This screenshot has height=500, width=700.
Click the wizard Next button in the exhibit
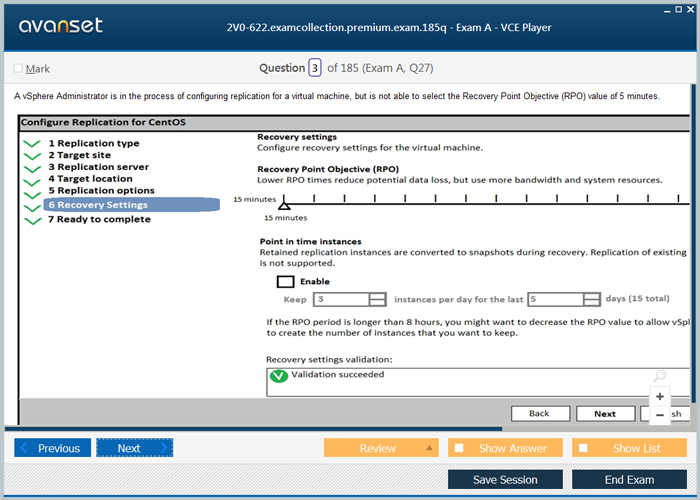tap(605, 413)
